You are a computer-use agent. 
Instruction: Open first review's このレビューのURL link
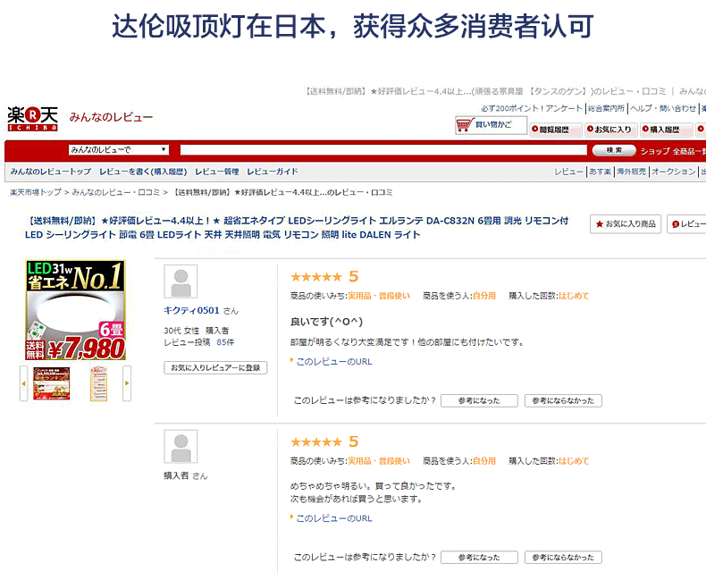333,362
